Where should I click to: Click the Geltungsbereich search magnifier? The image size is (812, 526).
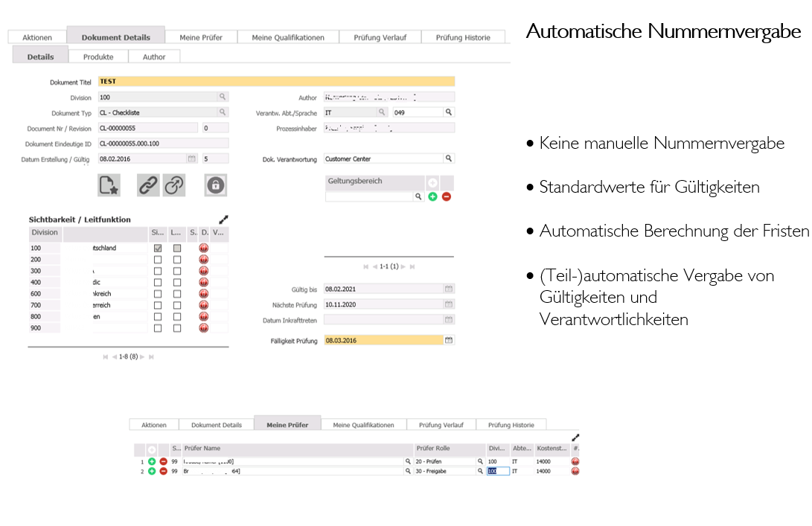[x=418, y=196]
